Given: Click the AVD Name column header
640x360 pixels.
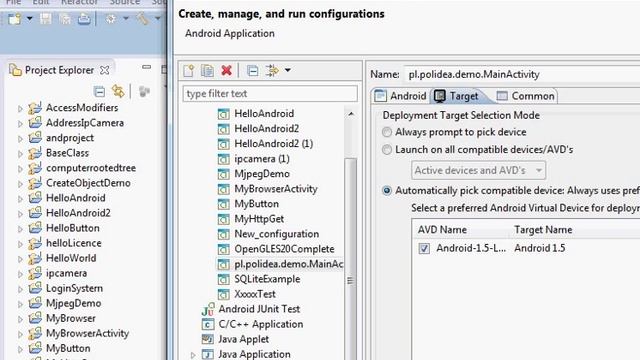Looking at the screenshot, I should [x=442, y=230].
